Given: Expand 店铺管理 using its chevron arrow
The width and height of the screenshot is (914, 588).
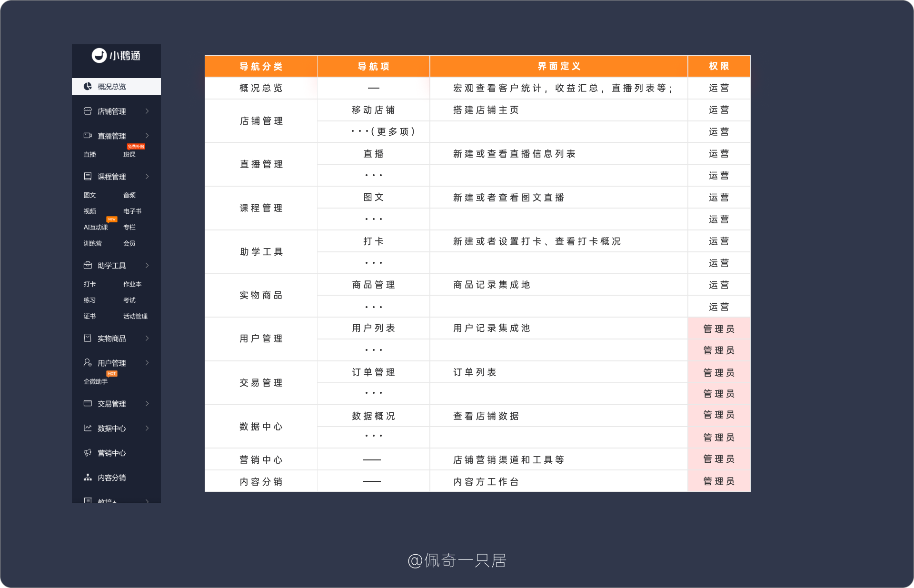Looking at the screenshot, I should pyautogui.click(x=147, y=111).
